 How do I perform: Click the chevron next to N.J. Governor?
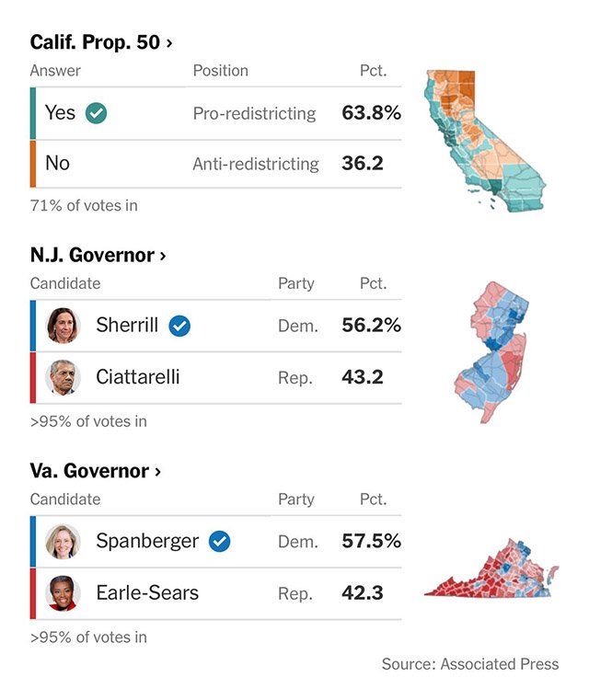coord(163,256)
